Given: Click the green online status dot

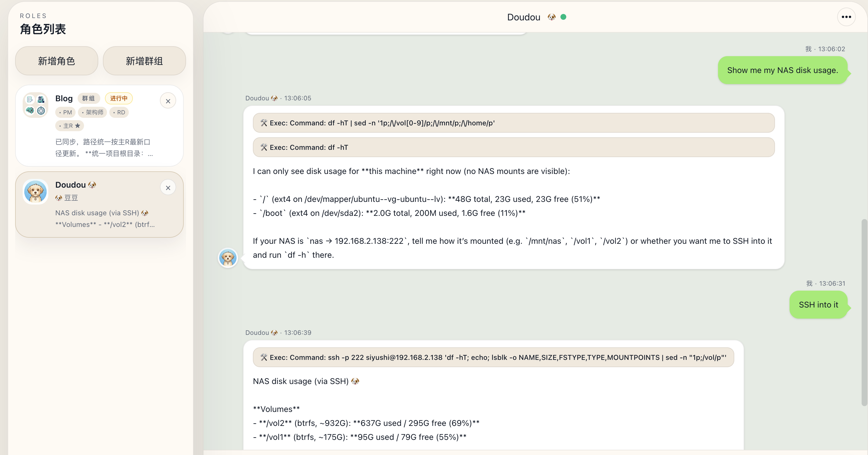Looking at the screenshot, I should 563,17.
